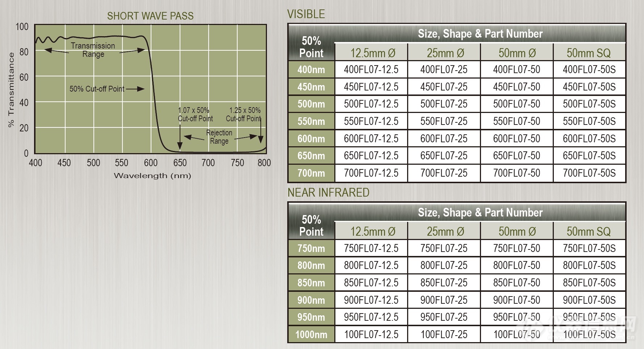Select part number 400FL07-50
Viewport: 644px width, 349px height.
click(x=517, y=70)
